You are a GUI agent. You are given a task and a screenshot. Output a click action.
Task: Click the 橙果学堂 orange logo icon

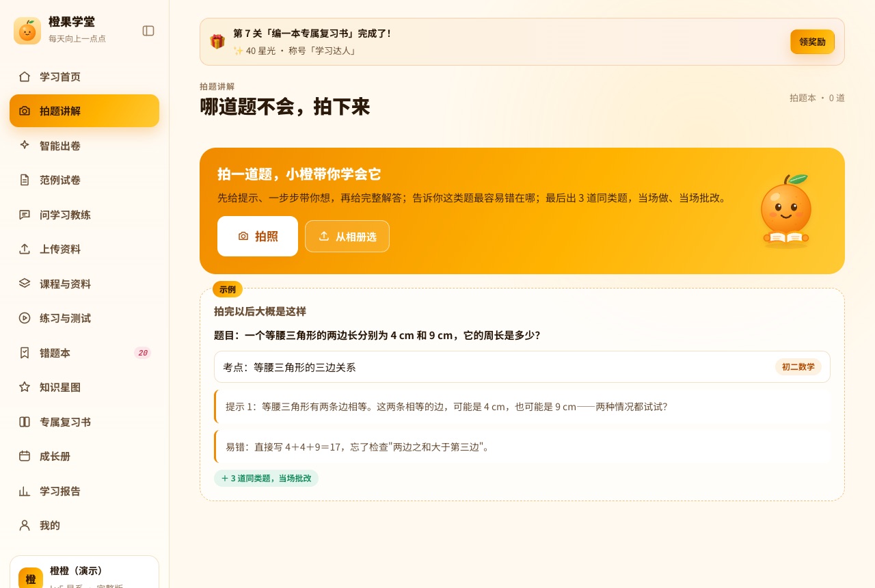click(27, 31)
